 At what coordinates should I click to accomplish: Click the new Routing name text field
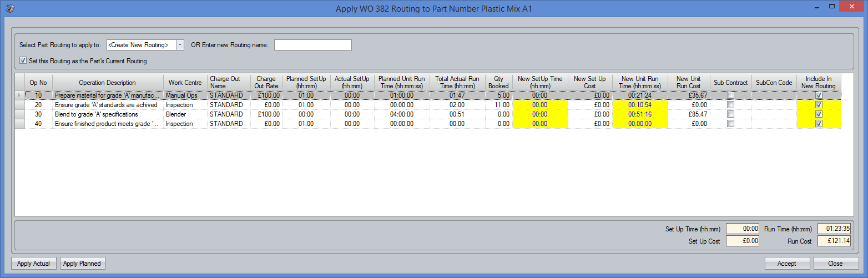pos(312,45)
